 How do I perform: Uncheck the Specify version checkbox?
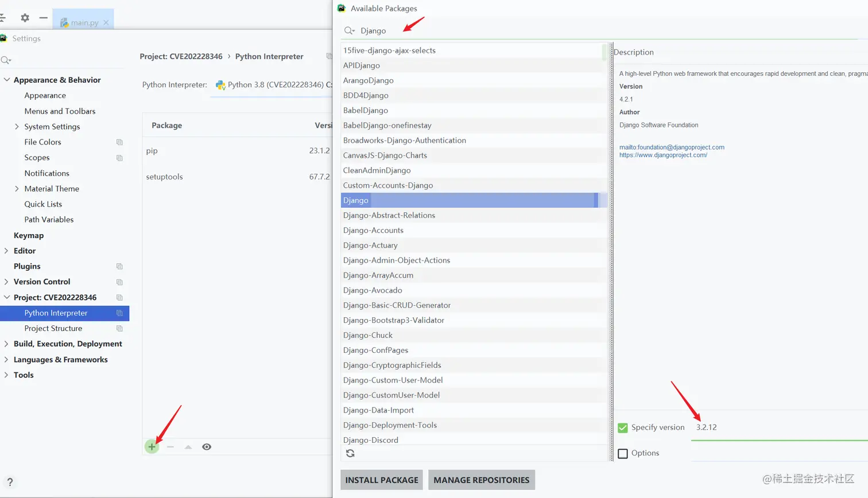tap(623, 427)
